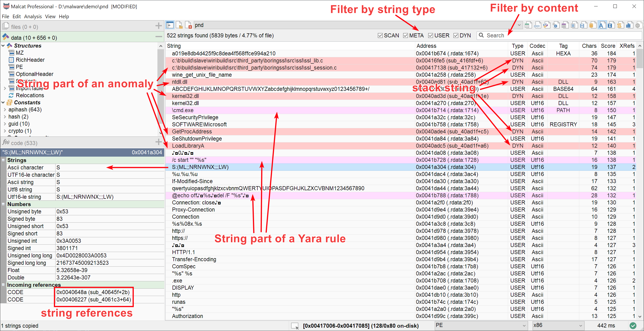Image resolution: width=644 pixels, height=331 pixels.
Task: Click the remove file icon with red X
Action: coord(189,25)
